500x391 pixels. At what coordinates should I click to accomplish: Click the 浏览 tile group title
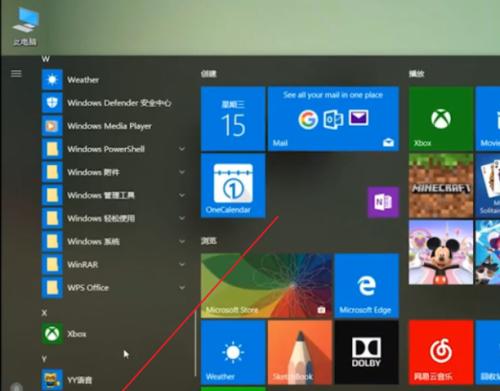pyautogui.click(x=209, y=241)
